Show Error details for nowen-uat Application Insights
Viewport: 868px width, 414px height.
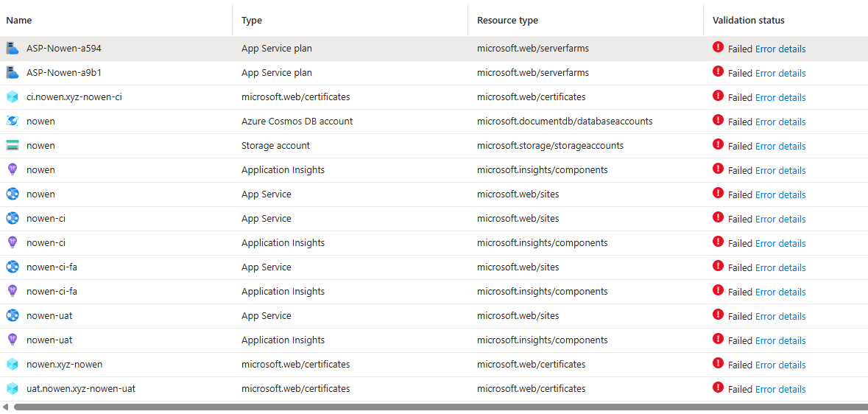[x=780, y=340]
